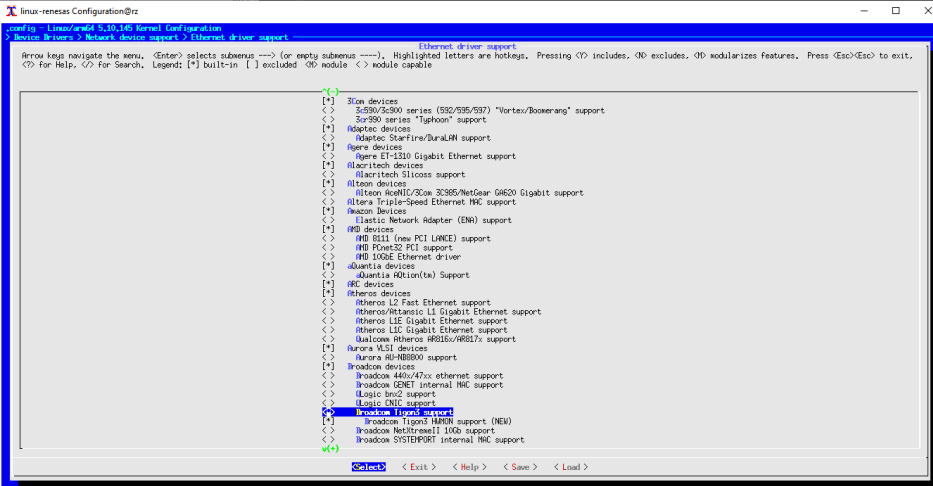
Task: Select Broadcom 440x/47xx ethernet support
Action: coord(429,376)
